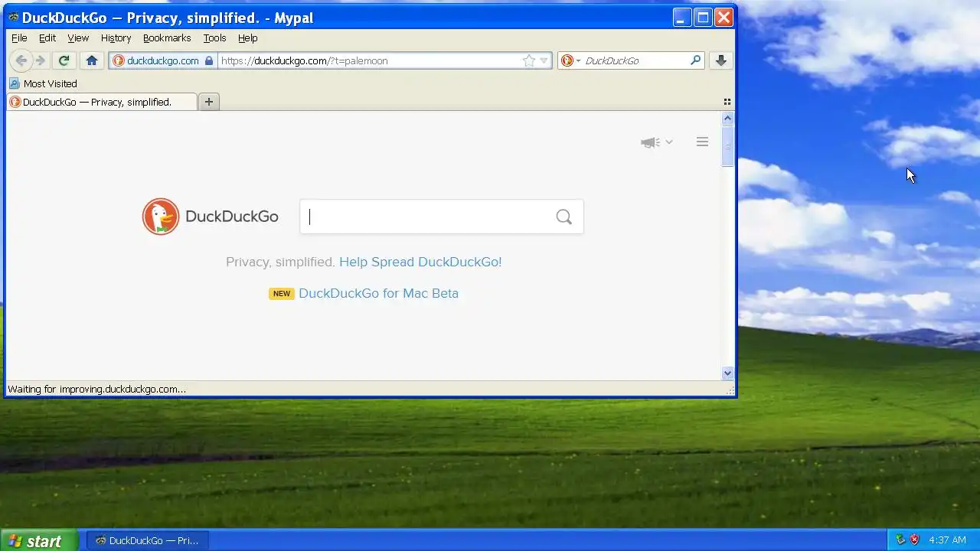Go back with the Back arrow button
980x551 pixels.
coord(21,60)
